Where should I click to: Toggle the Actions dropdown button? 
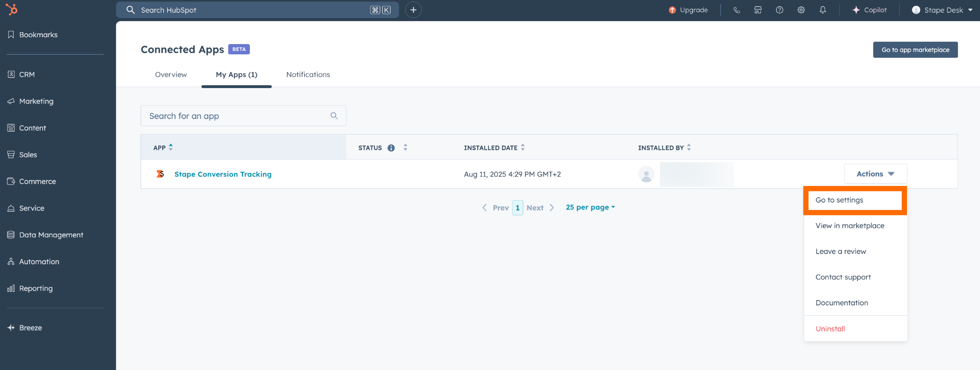[x=876, y=174]
